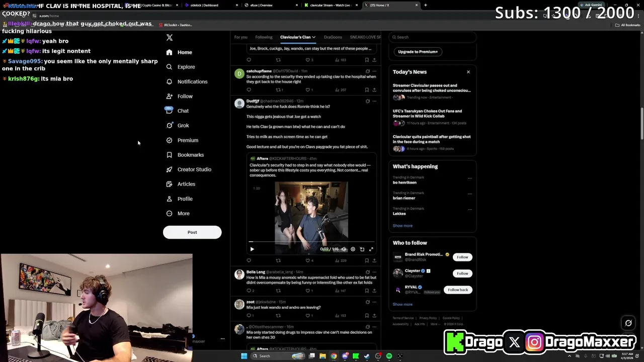Follow Brand Risk Promotions
Image resolution: width=644 pixels, height=362 pixels.
tap(462, 257)
